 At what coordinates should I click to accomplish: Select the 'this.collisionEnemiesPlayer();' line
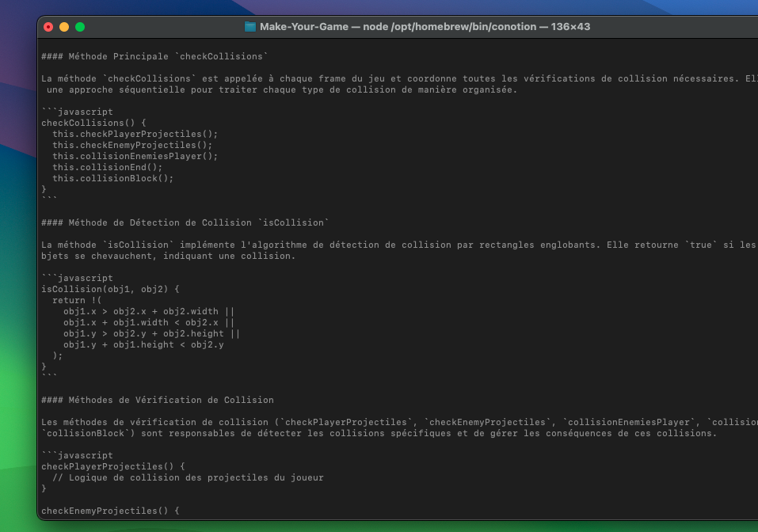[135, 156]
